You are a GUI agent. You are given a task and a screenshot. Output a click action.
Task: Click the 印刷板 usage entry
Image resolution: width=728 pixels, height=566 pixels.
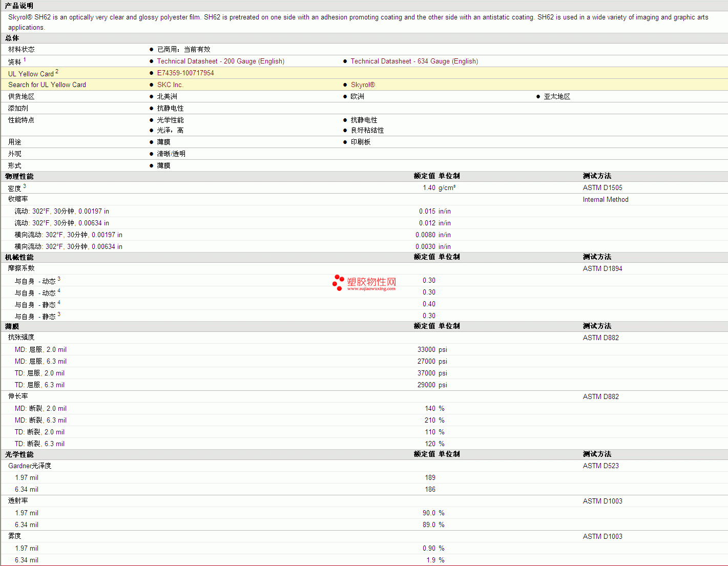360,142
